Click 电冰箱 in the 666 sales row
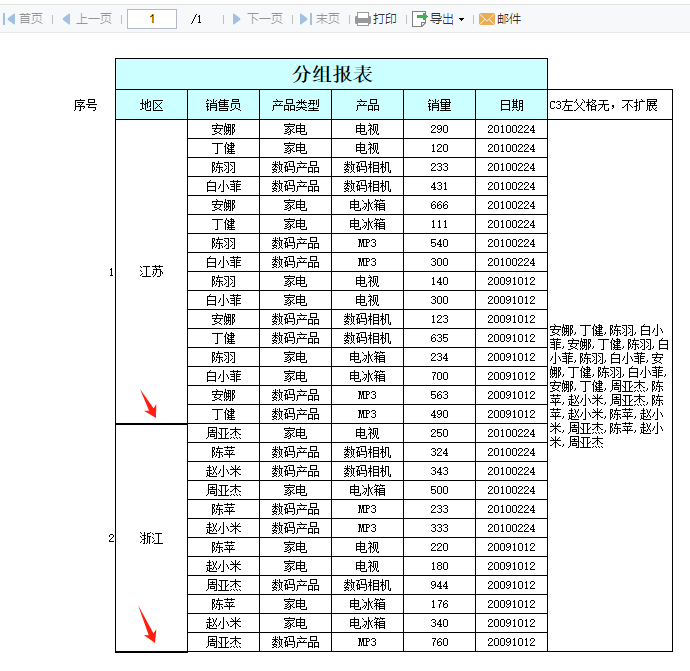 (367, 205)
